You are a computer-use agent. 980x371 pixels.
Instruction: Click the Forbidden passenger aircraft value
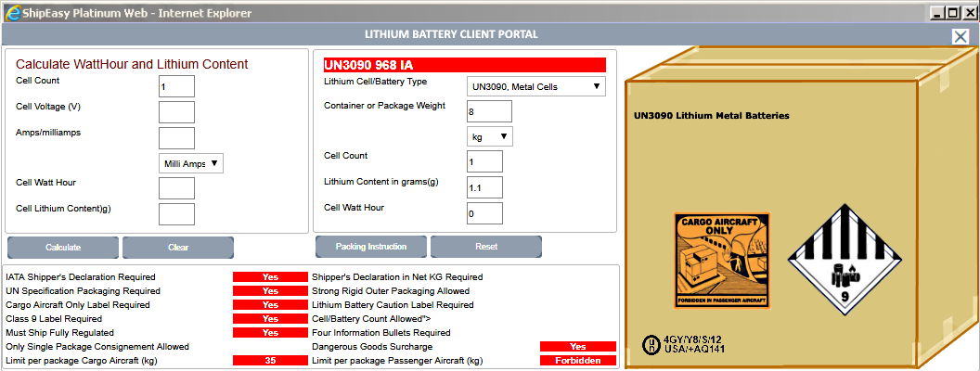click(578, 361)
